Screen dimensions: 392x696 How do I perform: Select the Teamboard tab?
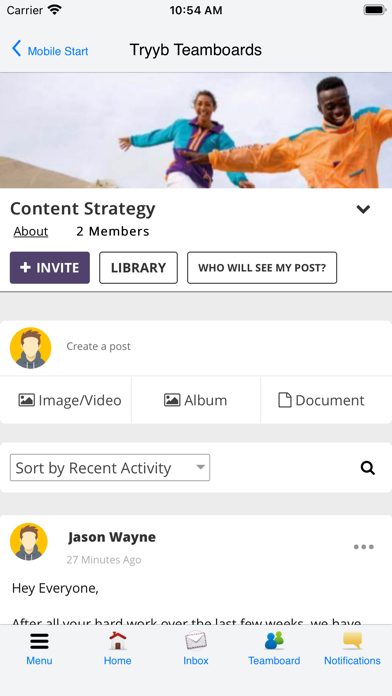click(274, 649)
